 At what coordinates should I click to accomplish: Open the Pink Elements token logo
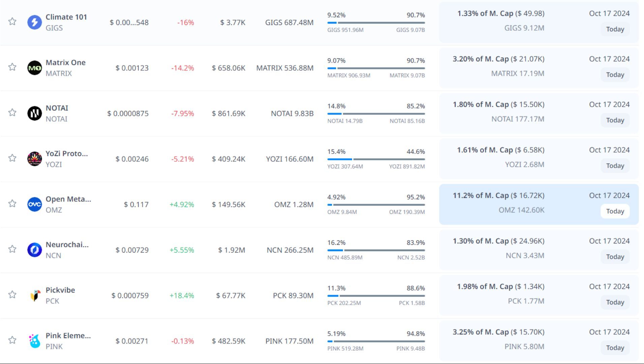34,341
